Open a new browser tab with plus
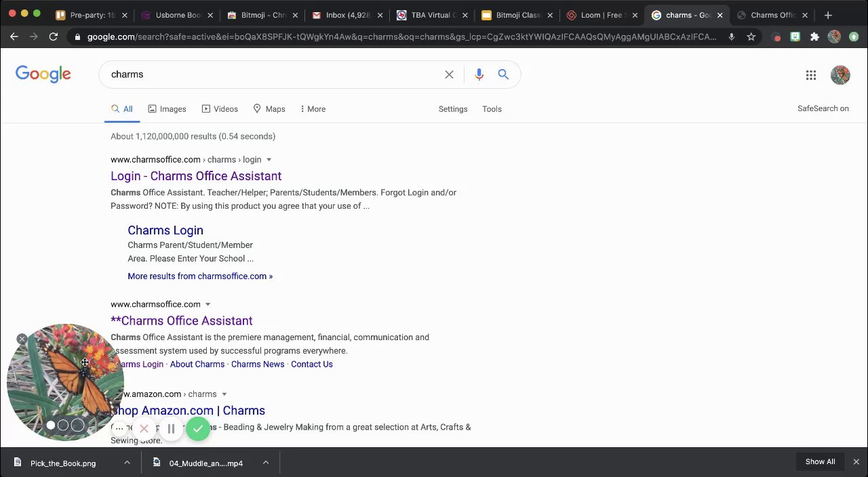 (x=828, y=15)
